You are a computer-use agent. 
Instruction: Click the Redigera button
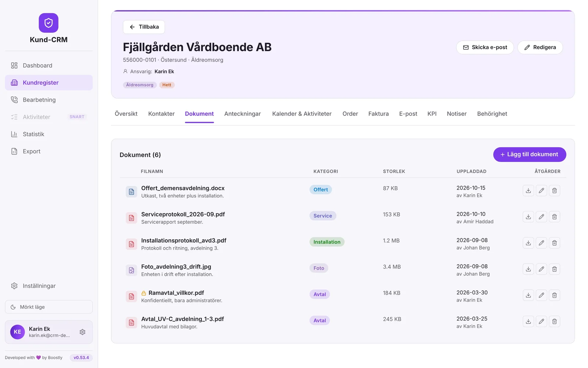click(x=540, y=47)
